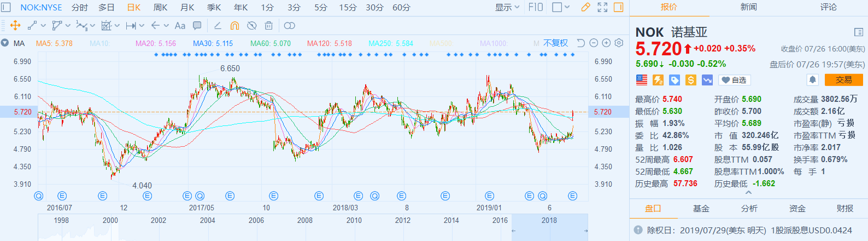Open 显示 display dropdown
Screen dimensions: 868x241
[x=507, y=7]
